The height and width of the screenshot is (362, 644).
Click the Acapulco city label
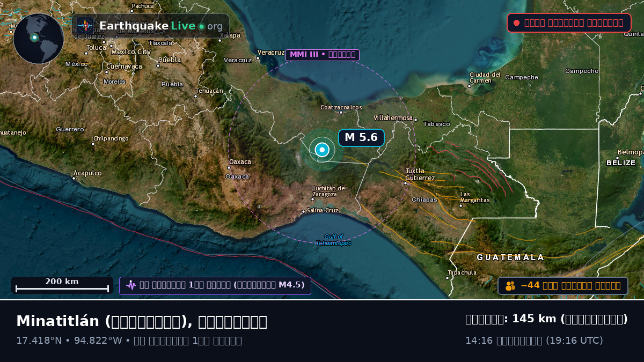point(87,173)
